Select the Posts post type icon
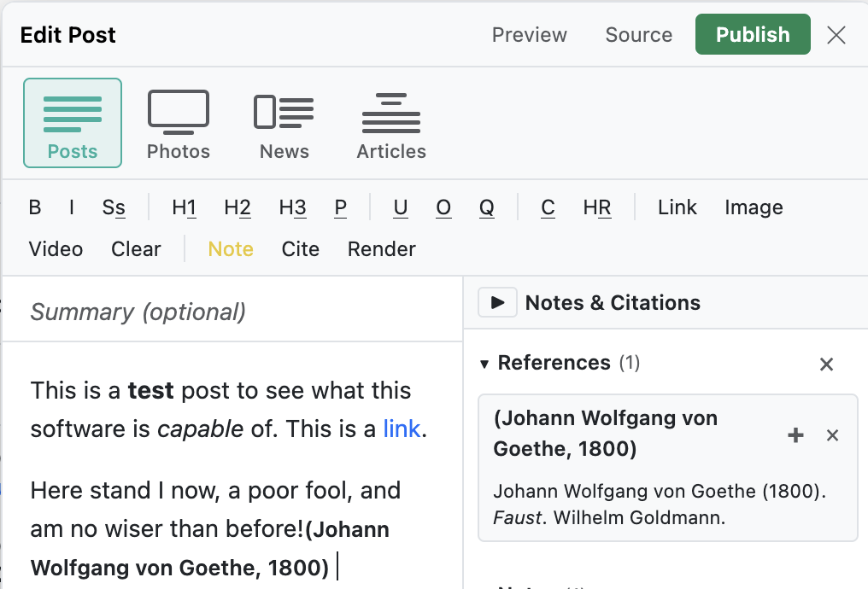Image resolution: width=868 pixels, height=589 pixels. 73,123
